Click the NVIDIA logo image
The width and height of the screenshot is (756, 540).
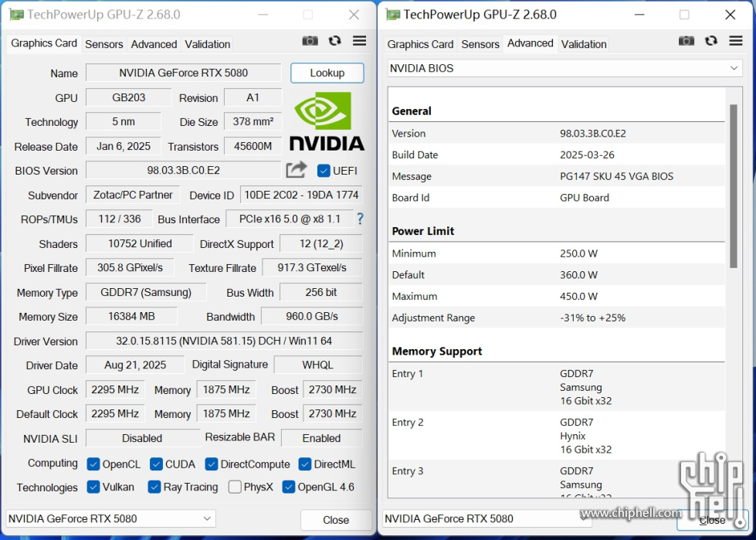[327, 121]
